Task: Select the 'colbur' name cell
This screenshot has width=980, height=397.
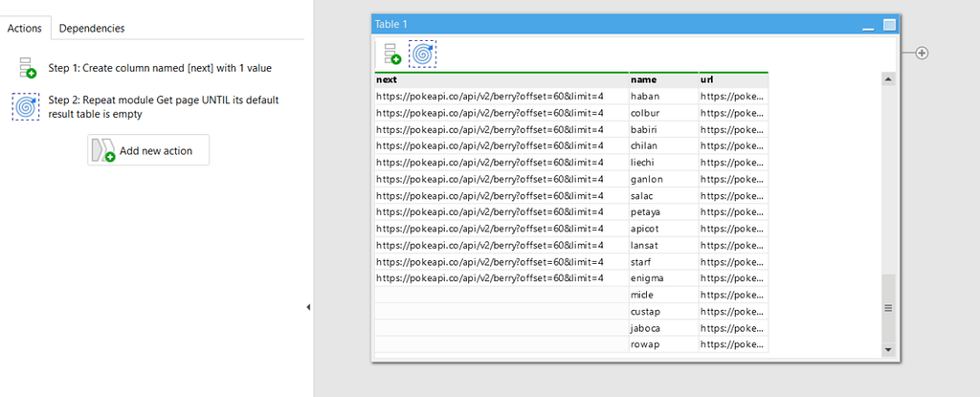Action: click(x=664, y=113)
